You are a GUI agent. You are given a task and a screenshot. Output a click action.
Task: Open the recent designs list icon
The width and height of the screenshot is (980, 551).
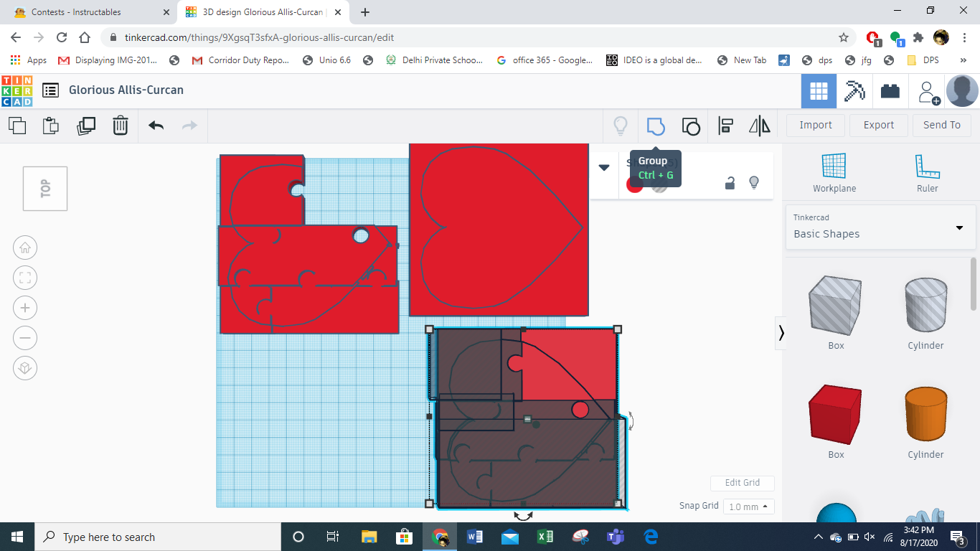[50, 90]
